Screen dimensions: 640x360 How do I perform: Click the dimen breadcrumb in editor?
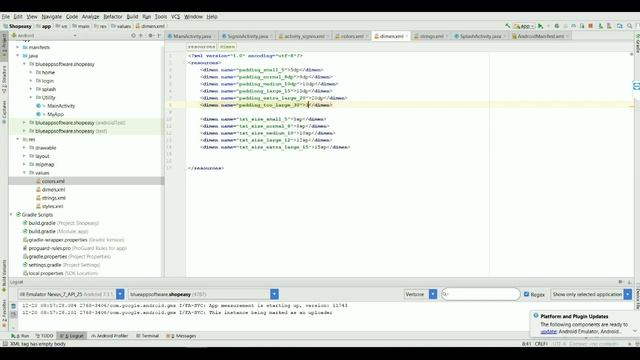coord(227,47)
